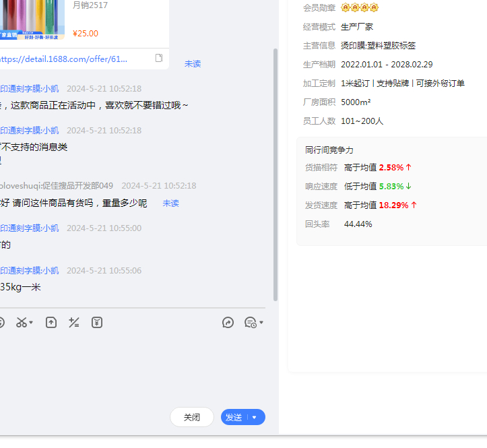This screenshot has height=448, width=487.
Task: Expand the chat history dropdown arrow
Action: click(x=261, y=323)
